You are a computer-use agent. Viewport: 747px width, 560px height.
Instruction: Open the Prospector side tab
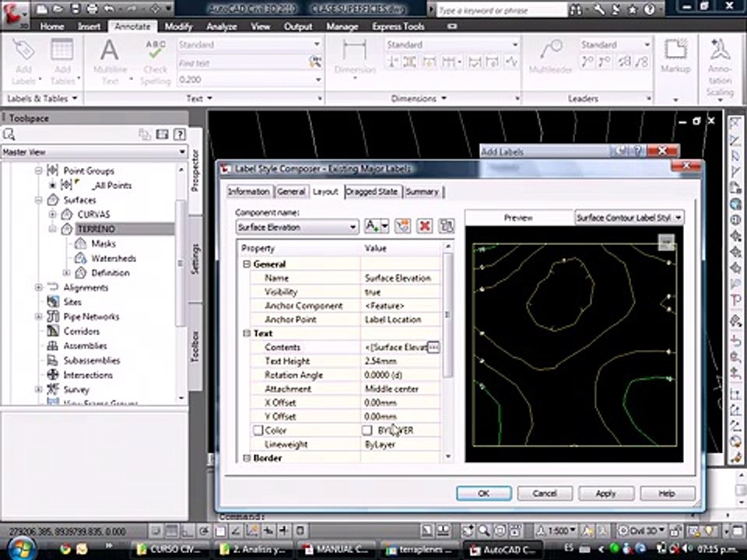(195, 170)
